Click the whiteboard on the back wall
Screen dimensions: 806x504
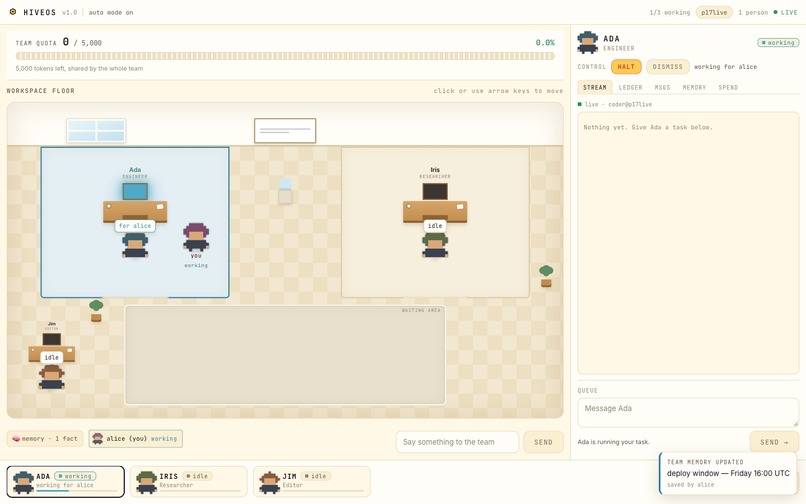(285, 131)
